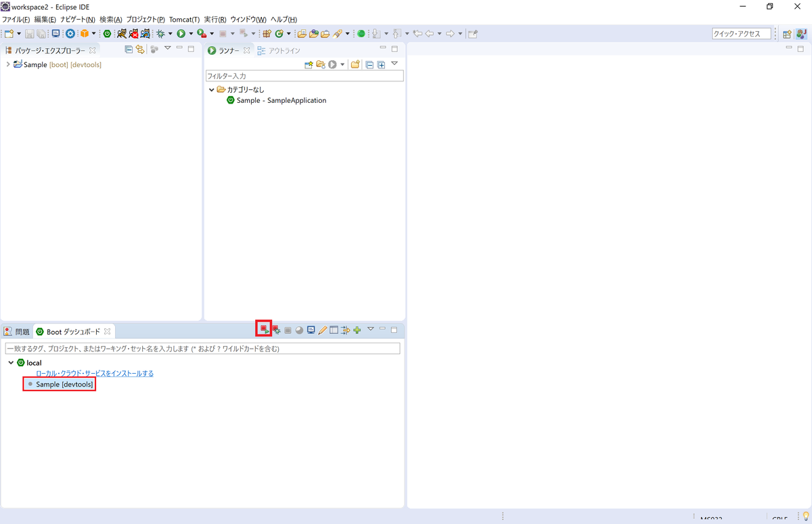812x524 pixels.
Task: Minimize the Runner view panel
Action: point(383,48)
